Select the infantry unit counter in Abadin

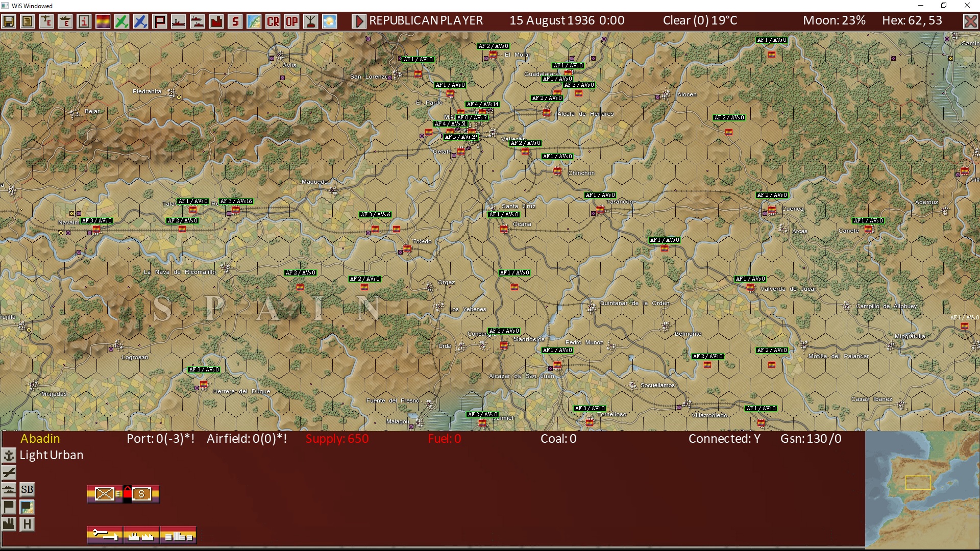(x=105, y=494)
